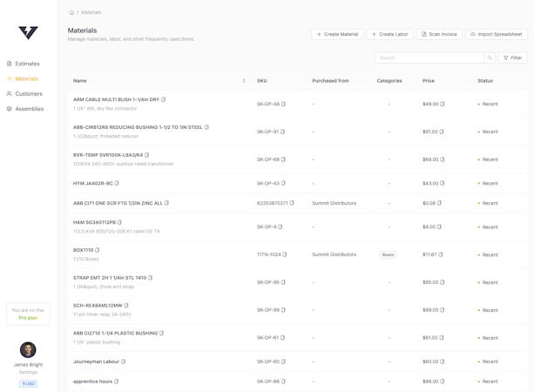Click the Create Material button

[x=337, y=34]
